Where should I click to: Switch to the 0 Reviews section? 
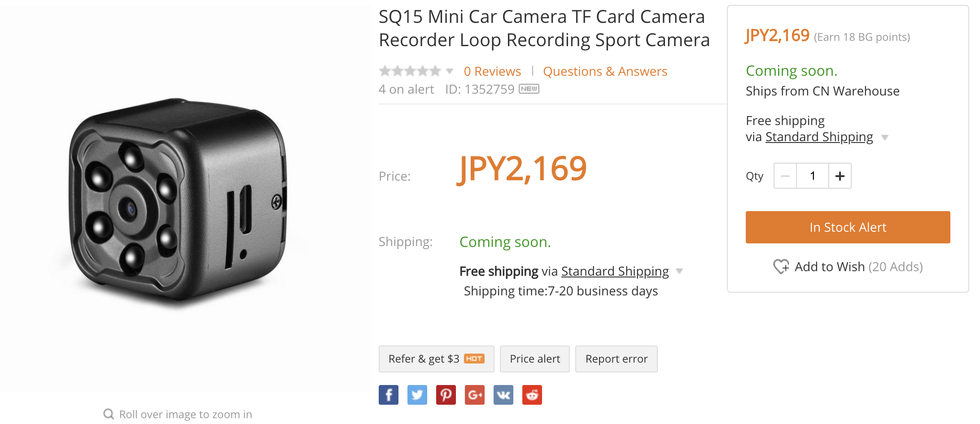coord(492,71)
